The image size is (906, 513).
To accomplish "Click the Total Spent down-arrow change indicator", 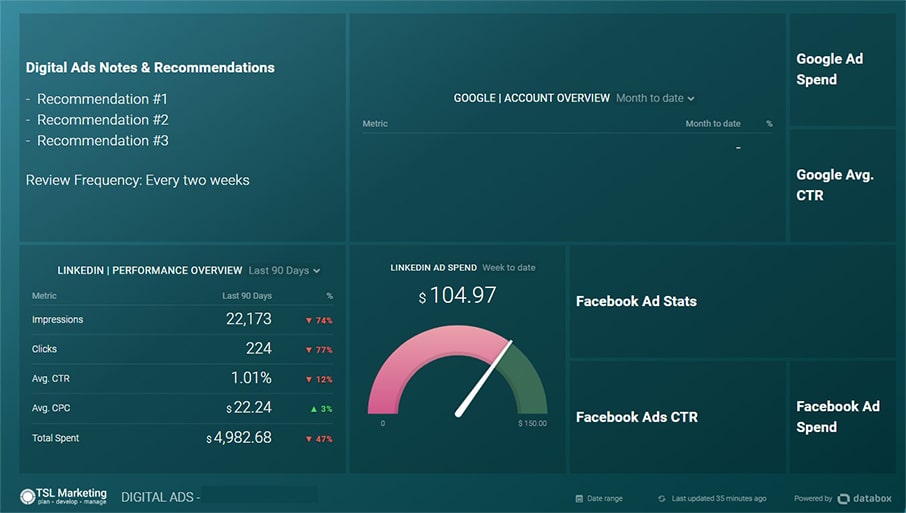I will pos(309,439).
